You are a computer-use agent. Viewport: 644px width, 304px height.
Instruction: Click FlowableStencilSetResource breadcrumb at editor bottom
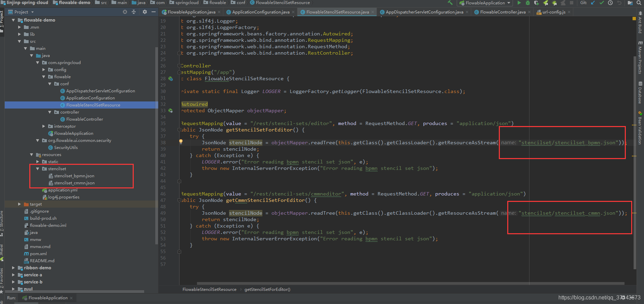coord(210,290)
